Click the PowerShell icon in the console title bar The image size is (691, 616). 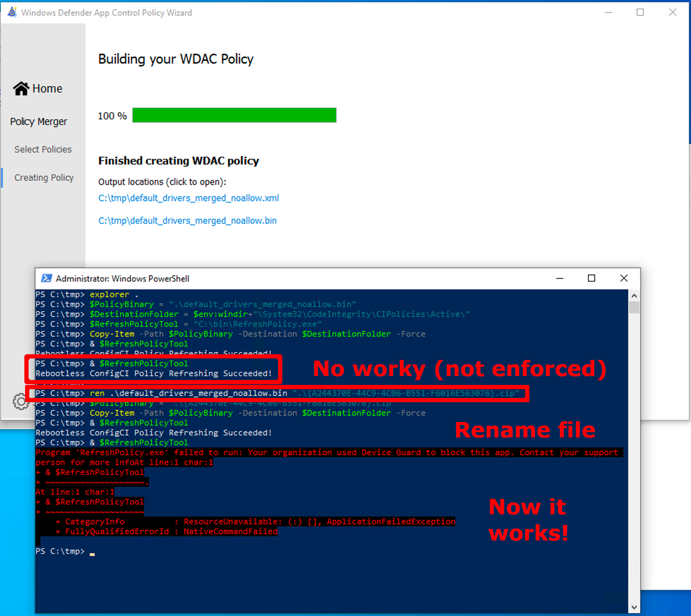point(47,278)
